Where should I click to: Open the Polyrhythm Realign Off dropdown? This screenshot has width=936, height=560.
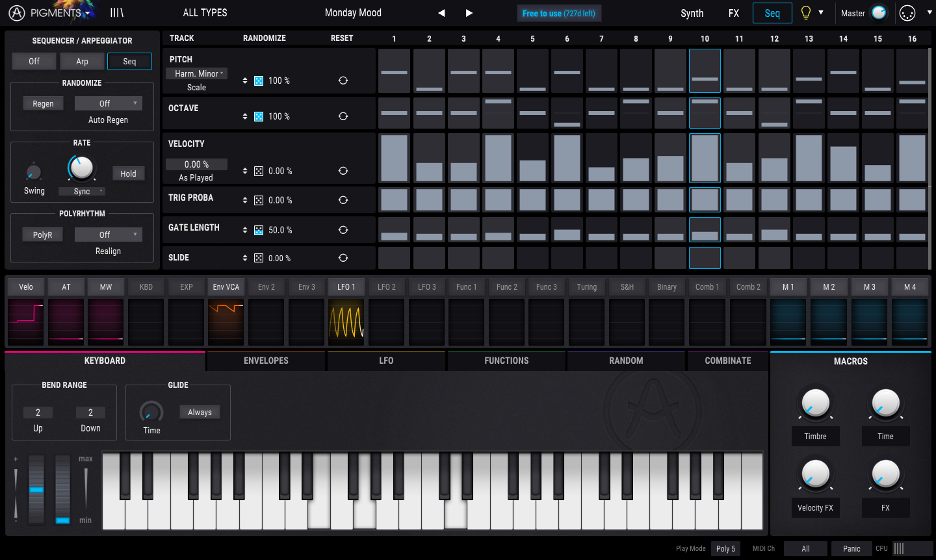109,235
